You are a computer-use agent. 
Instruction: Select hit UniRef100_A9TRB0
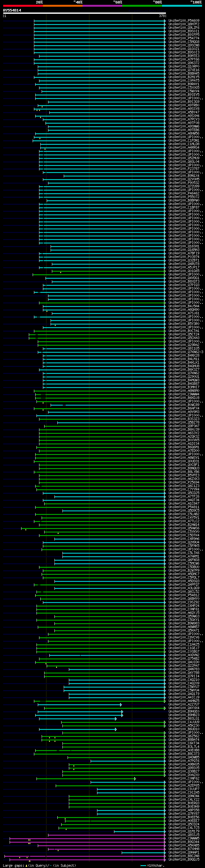tap(184, 105)
